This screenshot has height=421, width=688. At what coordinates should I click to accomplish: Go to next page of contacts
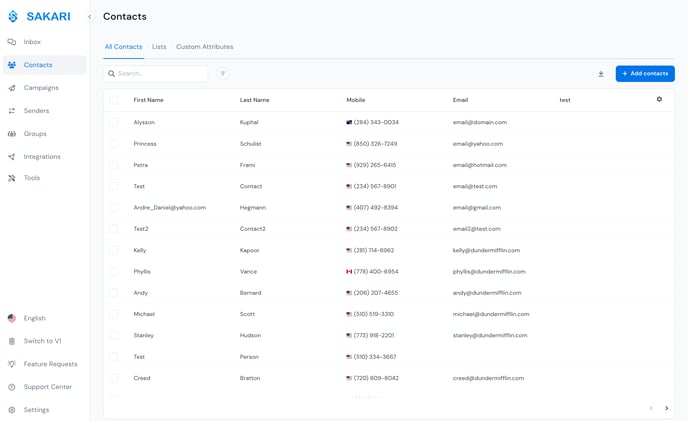coord(666,408)
